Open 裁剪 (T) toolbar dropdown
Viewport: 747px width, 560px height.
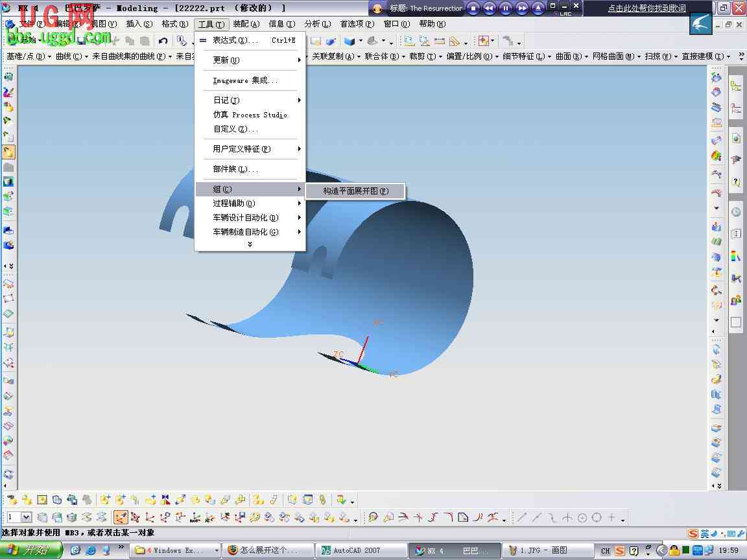coord(425,56)
